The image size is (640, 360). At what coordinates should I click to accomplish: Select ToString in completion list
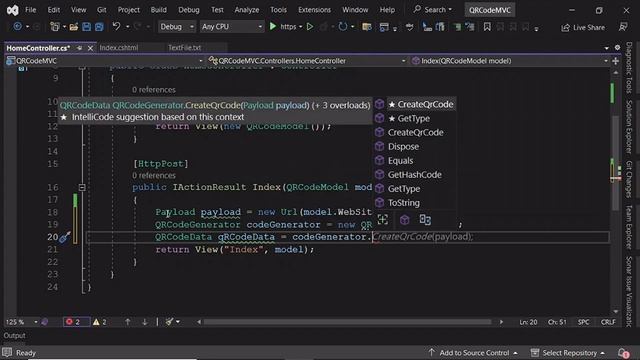(414, 202)
